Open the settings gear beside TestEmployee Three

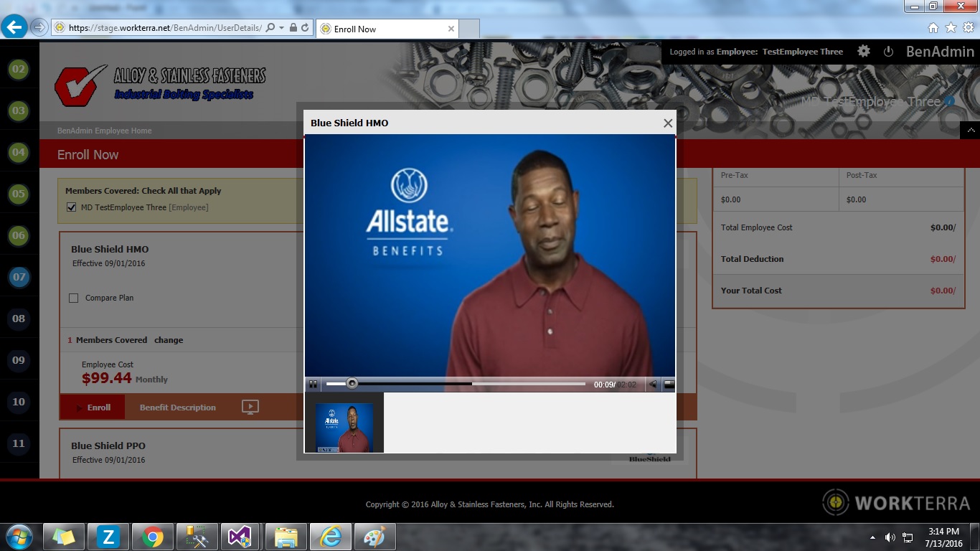pos(864,52)
